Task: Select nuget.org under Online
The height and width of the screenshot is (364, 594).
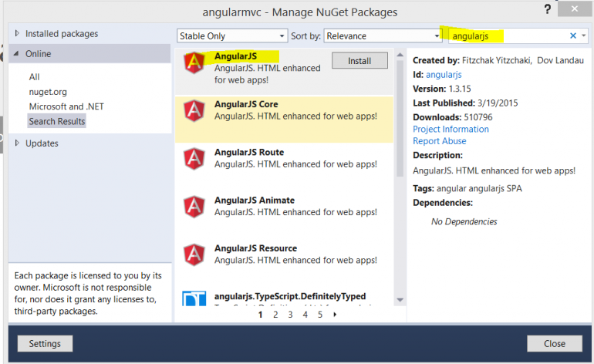Action: pyautogui.click(x=49, y=92)
